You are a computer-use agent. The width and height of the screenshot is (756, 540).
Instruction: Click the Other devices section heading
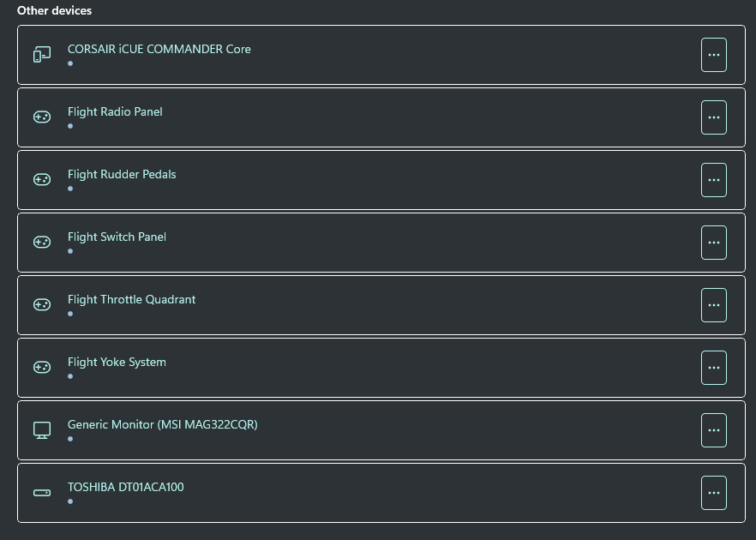(54, 11)
